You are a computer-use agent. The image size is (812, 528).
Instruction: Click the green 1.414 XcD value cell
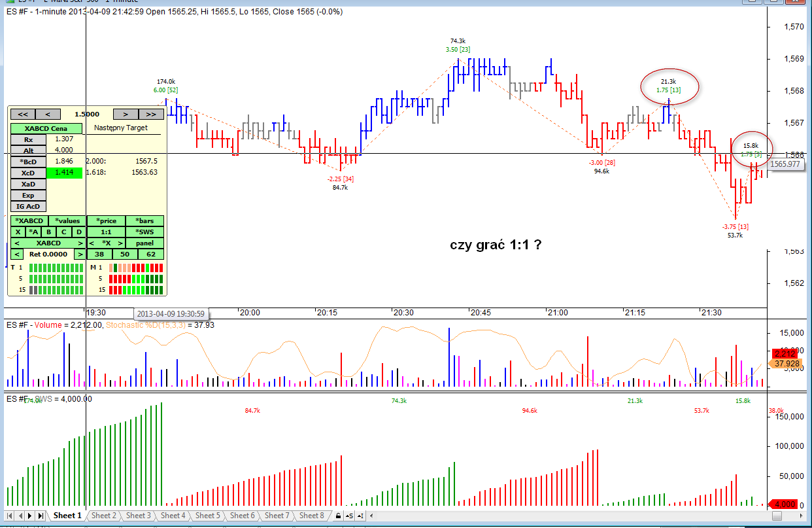coord(64,173)
